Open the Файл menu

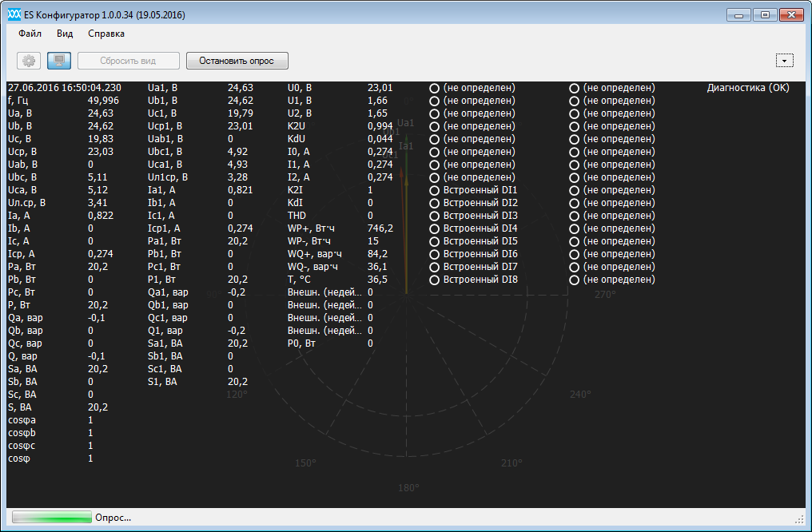pos(30,34)
